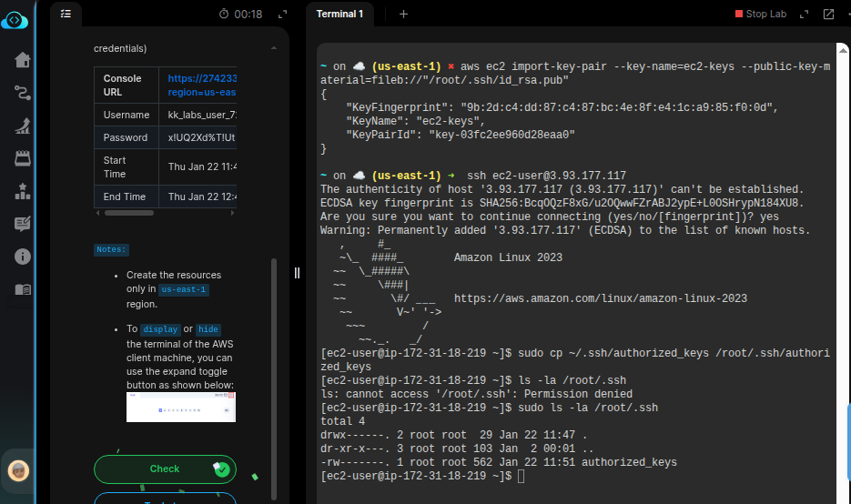Collapse the credentials section arrow
This screenshot has height=504, width=851.
point(274,48)
